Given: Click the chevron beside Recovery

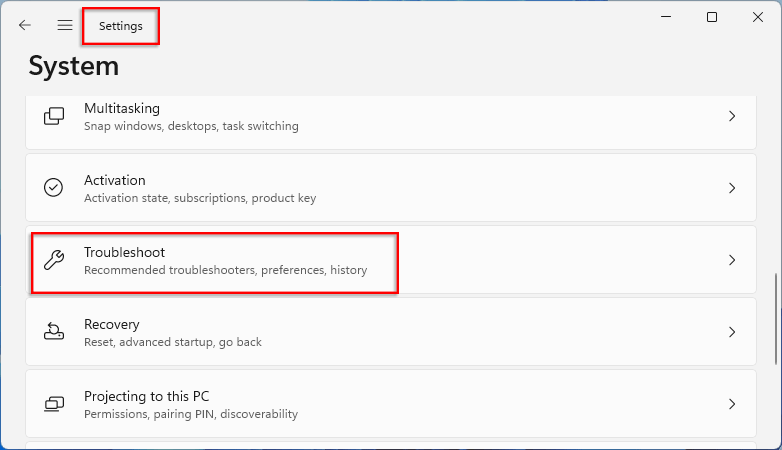Looking at the screenshot, I should [x=732, y=332].
